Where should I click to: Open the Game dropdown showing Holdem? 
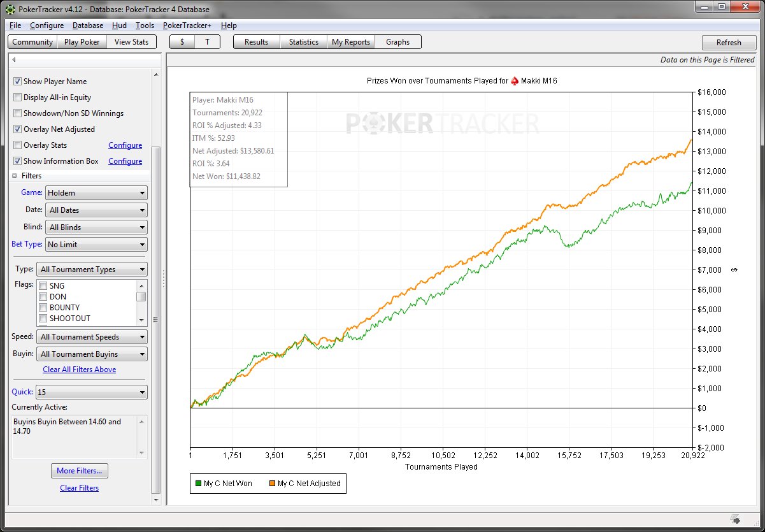[x=96, y=193]
